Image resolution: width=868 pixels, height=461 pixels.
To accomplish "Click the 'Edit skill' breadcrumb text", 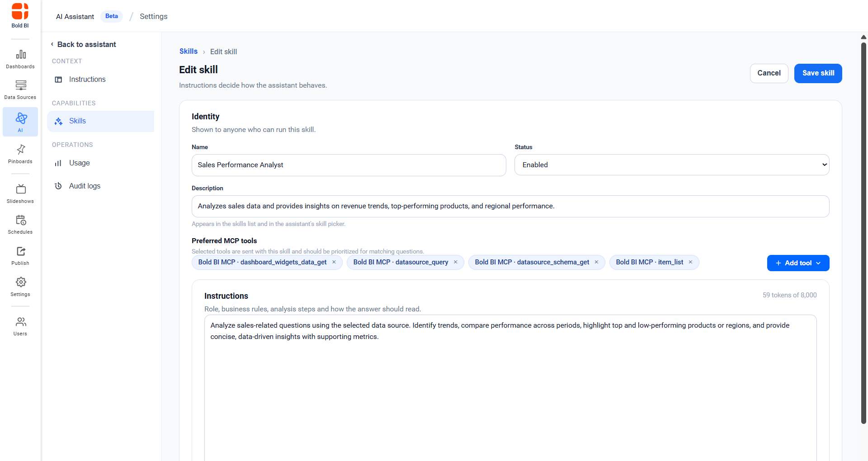I will (x=223, y=52).
